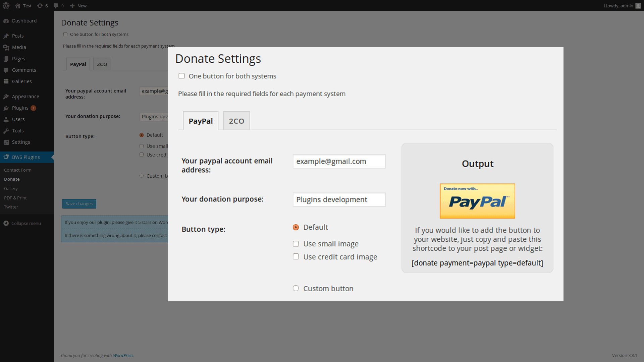644x362 pixels.
Task: Open the PDF & Print submenu item
Action: [15, 198]
